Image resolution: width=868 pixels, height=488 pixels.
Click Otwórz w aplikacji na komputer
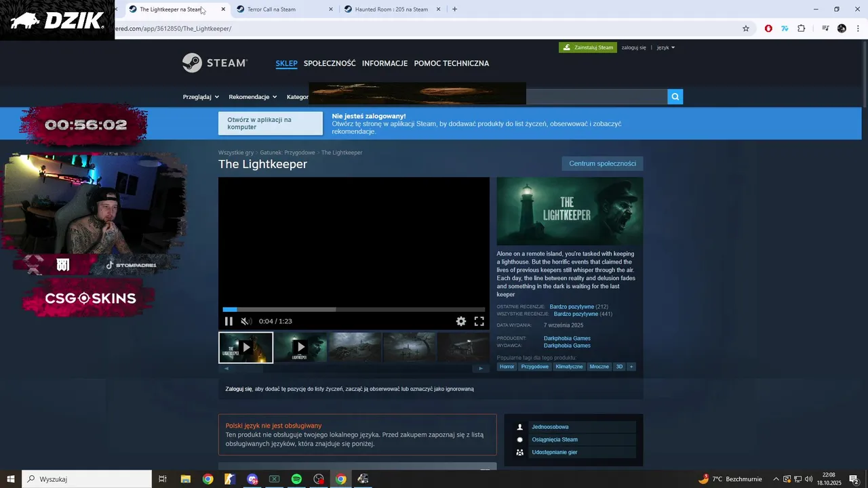[x=271, y=123]
